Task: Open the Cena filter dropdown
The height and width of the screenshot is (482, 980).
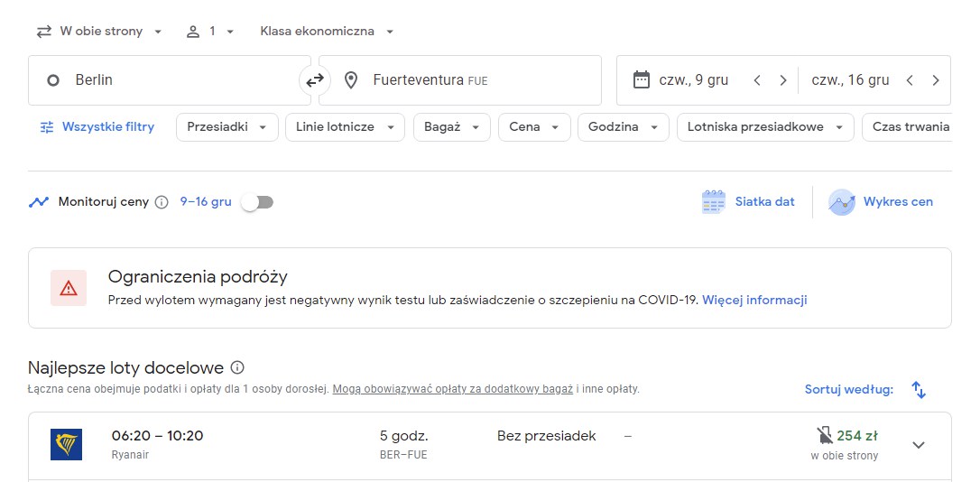Action: point(534,127)
